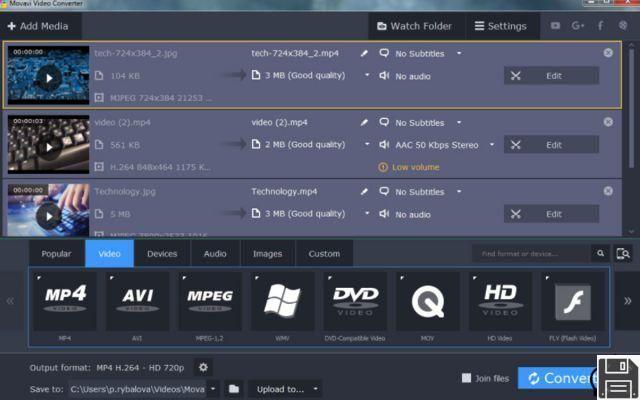
Task: Toggle the Join files checkbox
Action: pos(467,378)
